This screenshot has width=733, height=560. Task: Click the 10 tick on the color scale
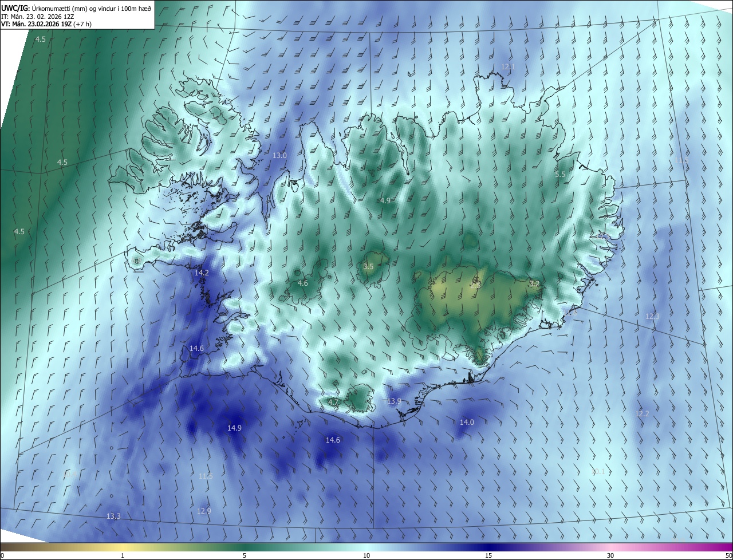[x=366, y=555]
